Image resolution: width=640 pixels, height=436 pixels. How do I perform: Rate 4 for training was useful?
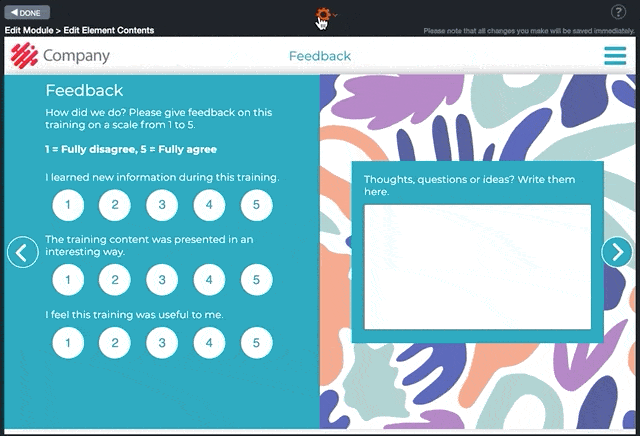209,343
